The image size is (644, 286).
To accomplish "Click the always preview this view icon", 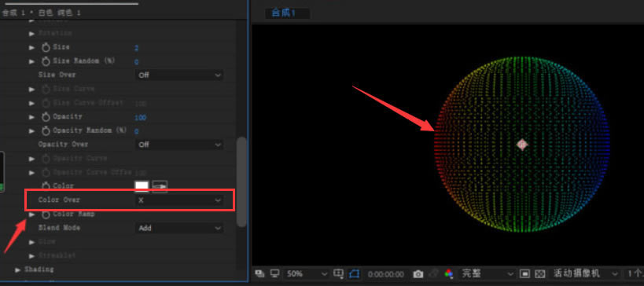I will pos(259,273).
